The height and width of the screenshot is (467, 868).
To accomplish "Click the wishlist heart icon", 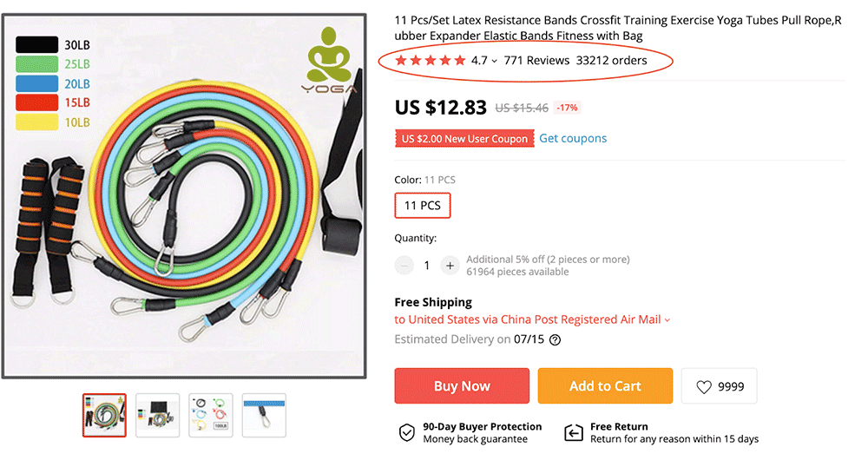I will coord(704,387).
